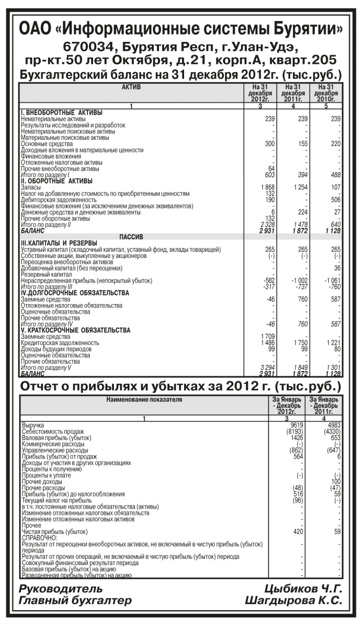Click the «На 31 декабря 2012г.» balance column header
This screenshot has width=364, height=628.
click(260, 93)
